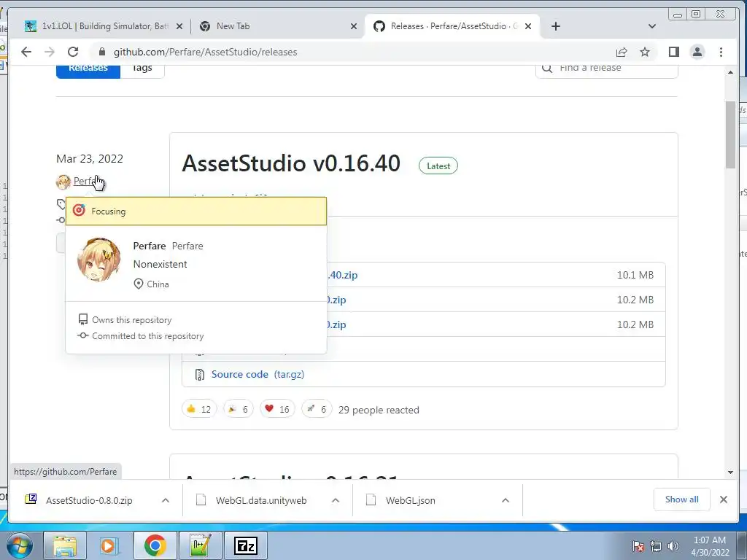The width and height of the screenshot is (747, 560).
Task: Click the heart reaction with 16
Action: point(277,409)
